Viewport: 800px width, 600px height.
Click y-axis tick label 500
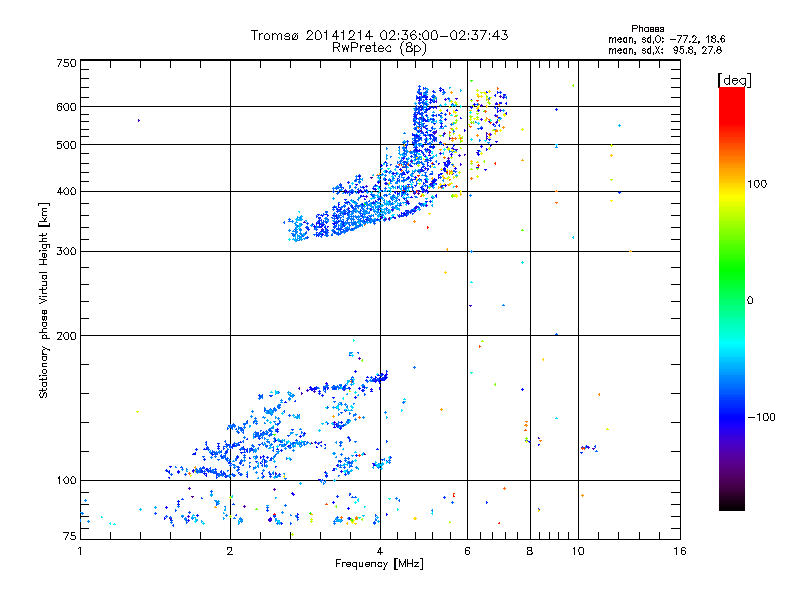(66, 145)
